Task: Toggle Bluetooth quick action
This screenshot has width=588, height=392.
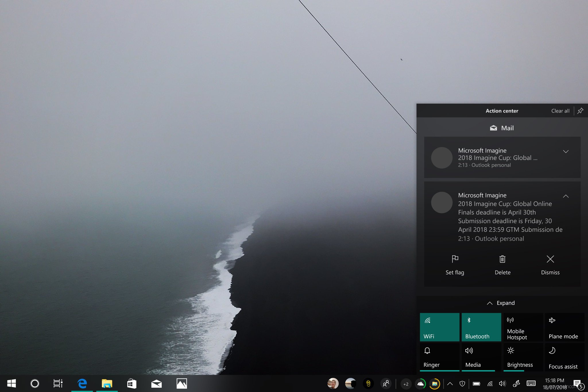Action: pos(481,327)
